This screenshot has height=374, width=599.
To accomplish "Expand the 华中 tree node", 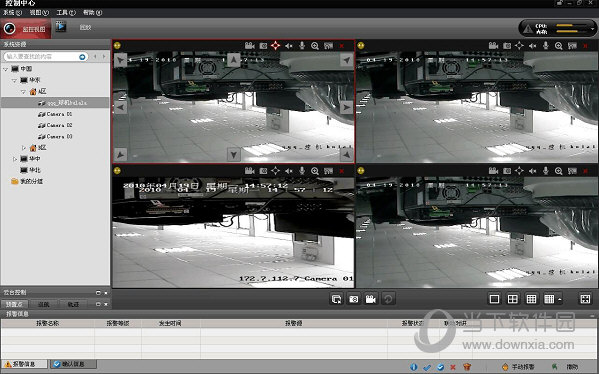I will 15,159.
